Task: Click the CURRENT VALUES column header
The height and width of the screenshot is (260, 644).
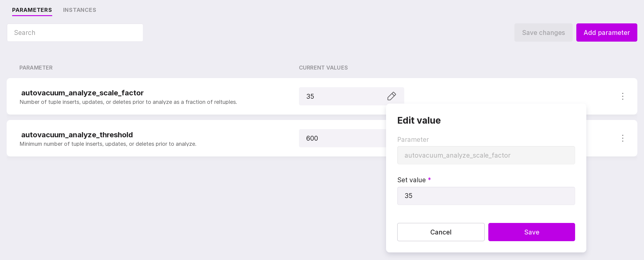Action: pos(323,68)
